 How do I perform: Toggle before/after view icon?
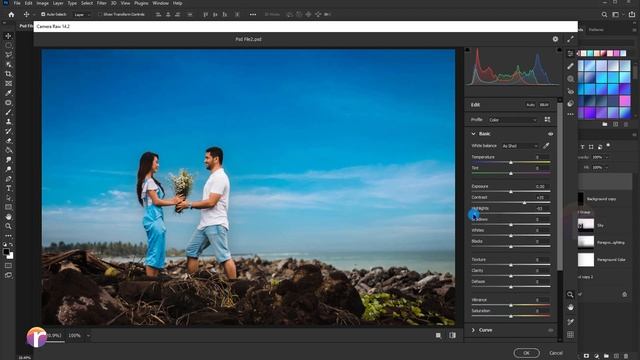pyautogui.click(x=452, y=336)
